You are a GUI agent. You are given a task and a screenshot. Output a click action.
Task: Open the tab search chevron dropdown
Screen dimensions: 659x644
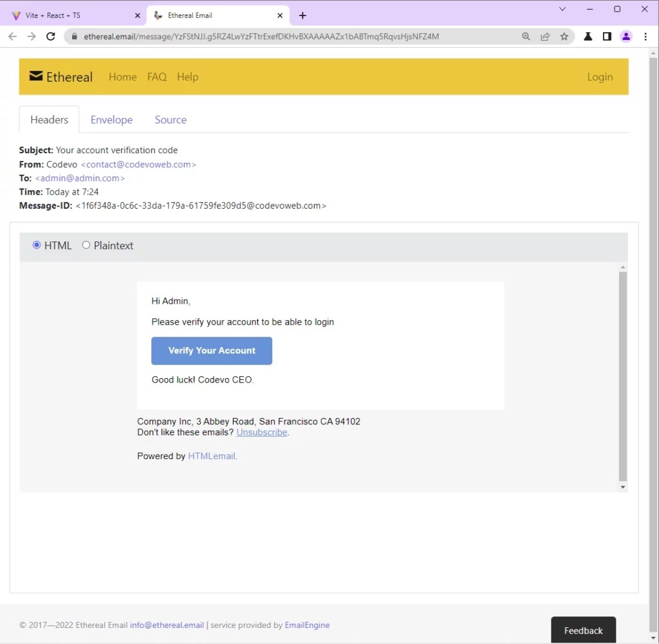(562, 9)
